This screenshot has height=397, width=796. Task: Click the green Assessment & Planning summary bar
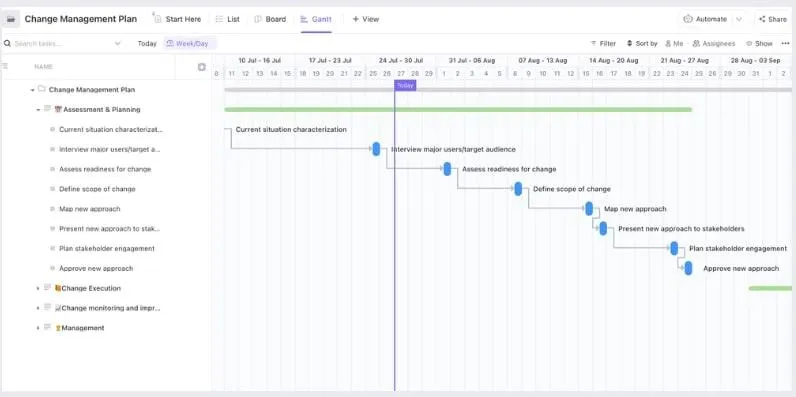coord(458,110)
